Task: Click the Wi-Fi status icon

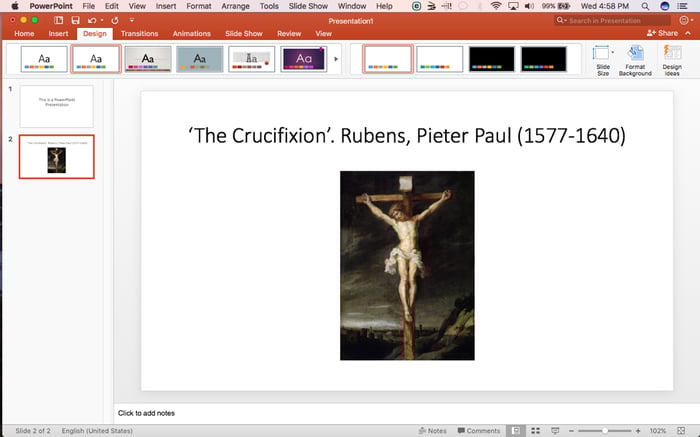Action: click(x=496, y=6)
